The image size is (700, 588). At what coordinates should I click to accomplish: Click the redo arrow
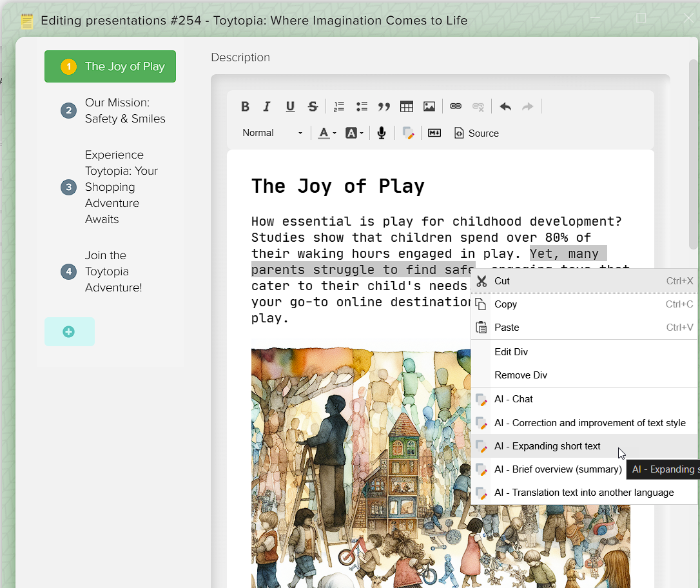(x=528, y=107)
